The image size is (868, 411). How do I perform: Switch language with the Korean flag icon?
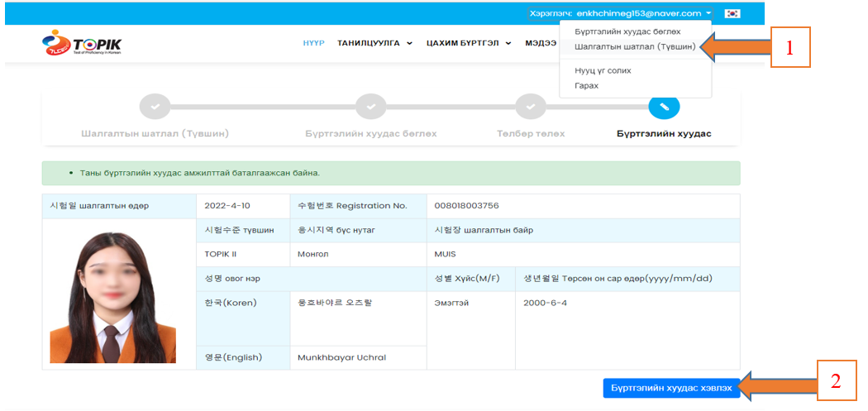point(732,13)
